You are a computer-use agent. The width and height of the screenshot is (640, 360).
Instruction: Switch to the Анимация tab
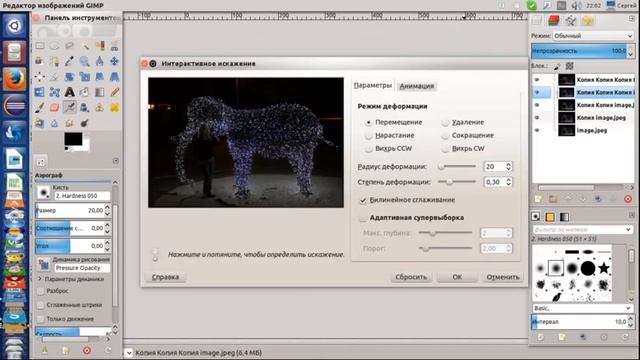tap(417, 86)
